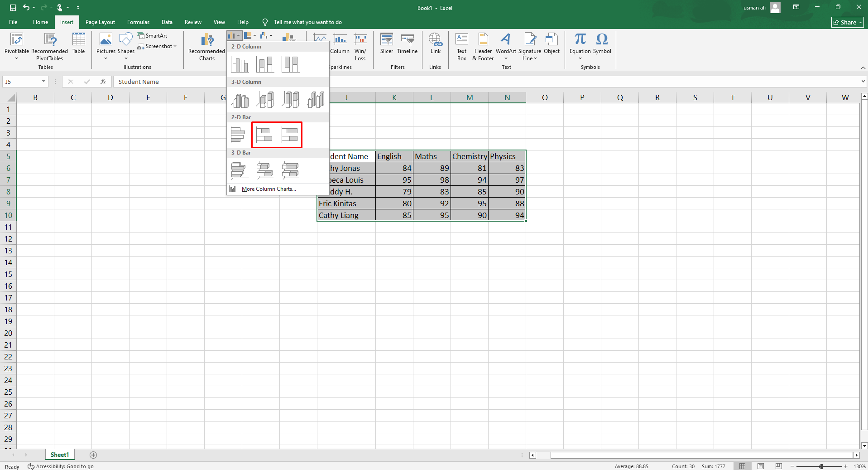Insert a PivotTable

[17, 46]
